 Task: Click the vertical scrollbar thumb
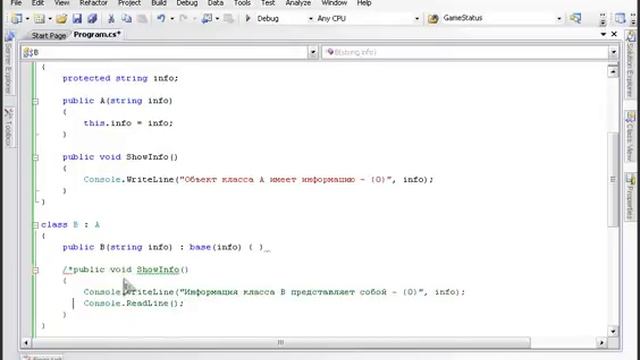(613, 179)
